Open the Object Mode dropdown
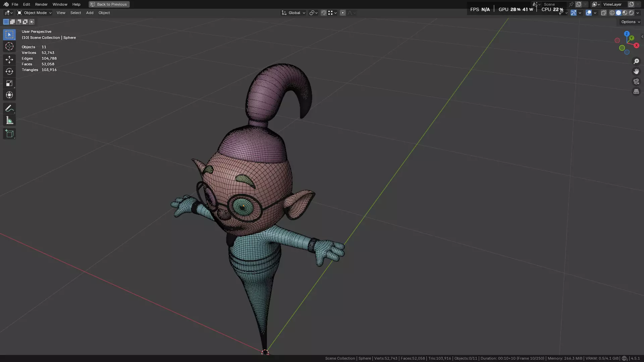 tap(34, 13)
